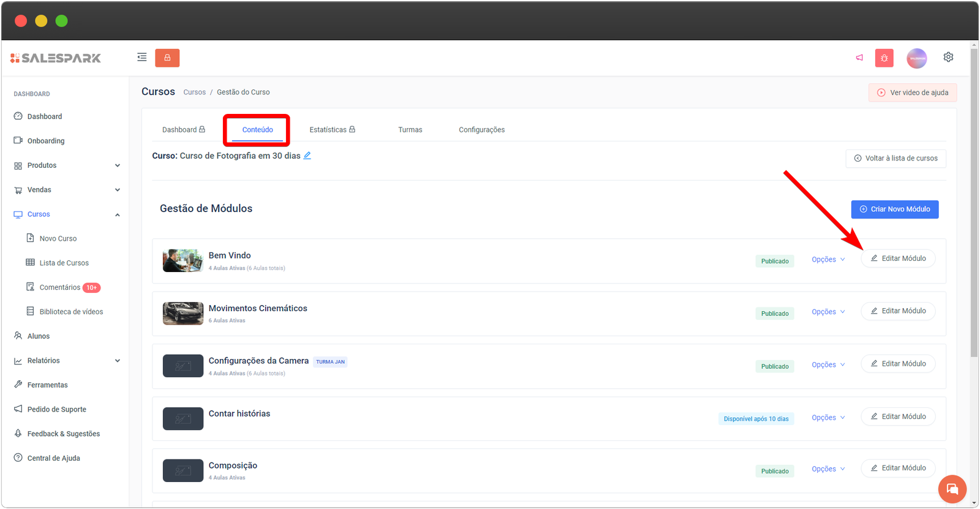Open announcements via the megaphone icon
Screen dimensions: 980x509
pos(859,58)
